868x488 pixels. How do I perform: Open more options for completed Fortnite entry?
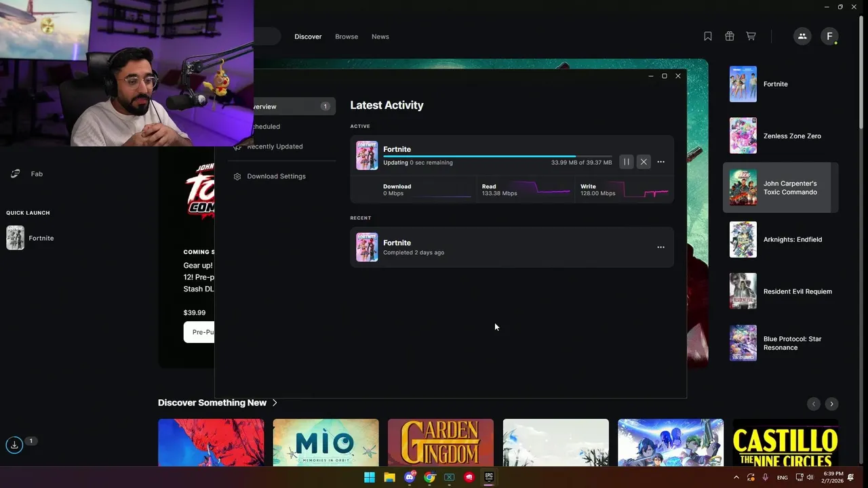pyautogui.click(x=660, y=247)
